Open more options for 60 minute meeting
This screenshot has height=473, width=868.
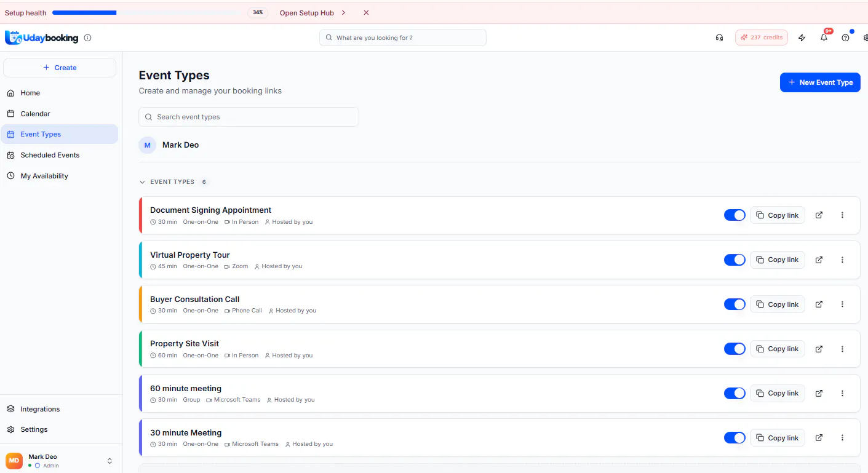click(842, 393)
